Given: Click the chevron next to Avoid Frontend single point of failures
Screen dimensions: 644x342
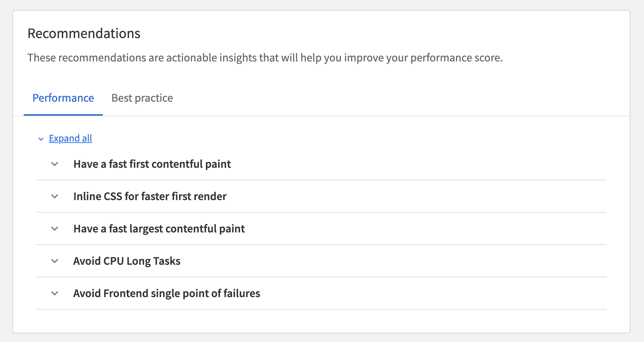Looking at the screenshot, I should click(x=55, y=293).
